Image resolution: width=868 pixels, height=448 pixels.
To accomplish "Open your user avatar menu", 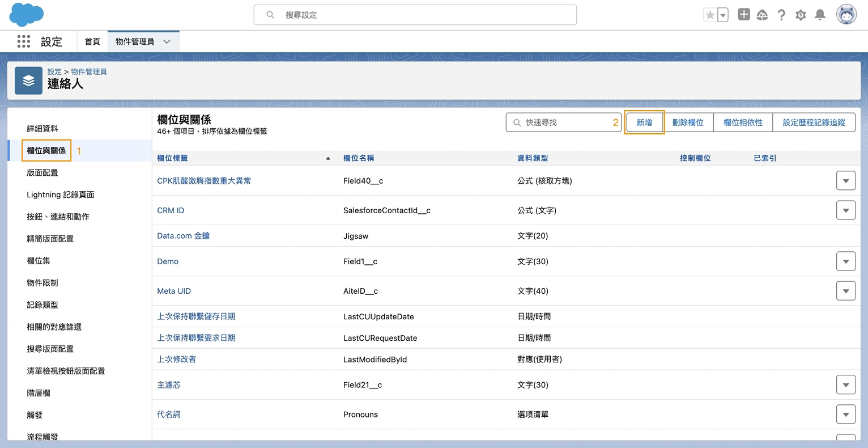I will [846, 14].
